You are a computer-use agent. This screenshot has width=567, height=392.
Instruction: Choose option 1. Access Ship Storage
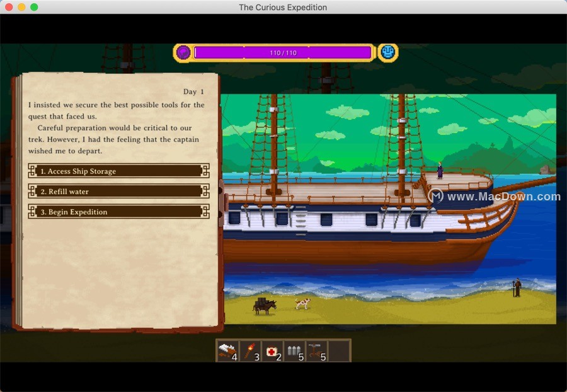[118, 171]
